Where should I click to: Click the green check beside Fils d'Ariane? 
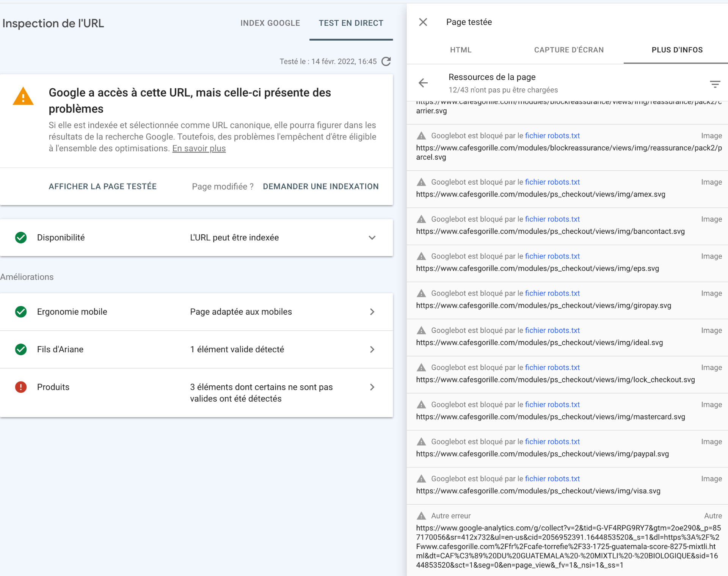[21, 349]
